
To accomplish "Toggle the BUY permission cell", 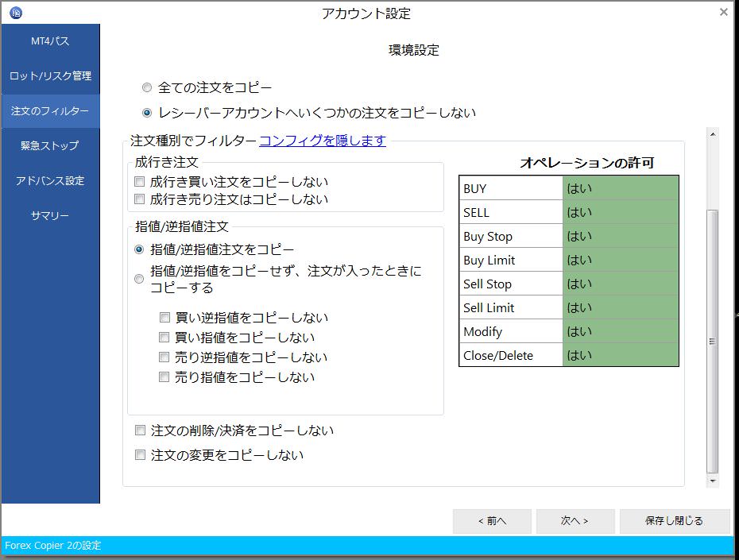I will tap(621, 188).
